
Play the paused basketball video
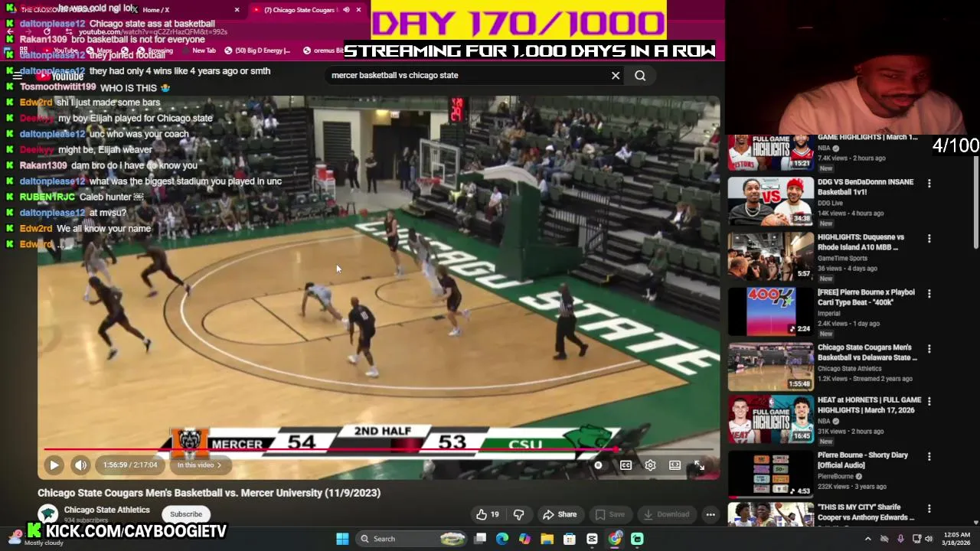[x=54, y=465]
